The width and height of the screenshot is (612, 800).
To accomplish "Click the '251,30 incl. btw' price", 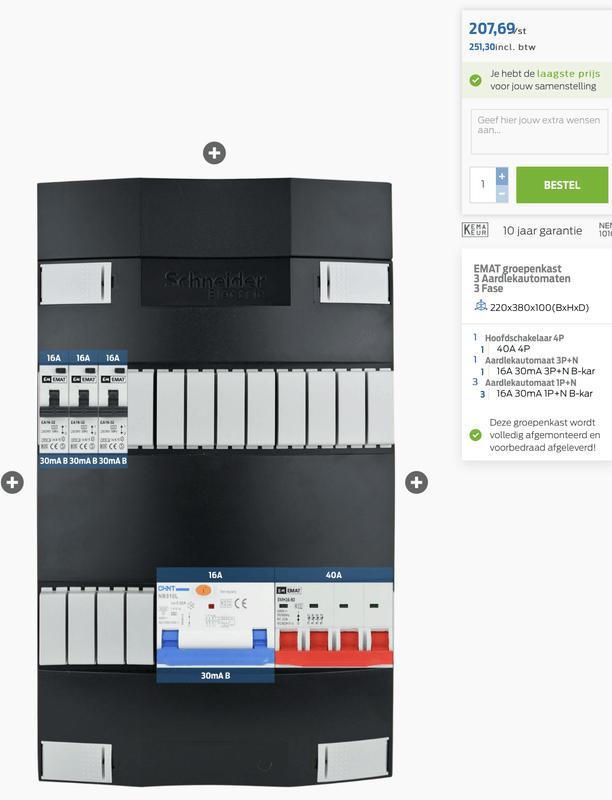I will pyautogui.click(x=502, y=47).
